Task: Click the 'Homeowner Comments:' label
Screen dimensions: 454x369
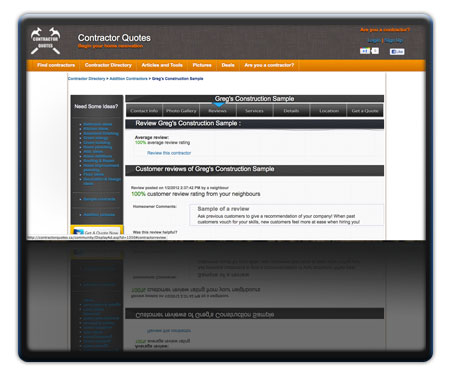Action: [155, 207]
